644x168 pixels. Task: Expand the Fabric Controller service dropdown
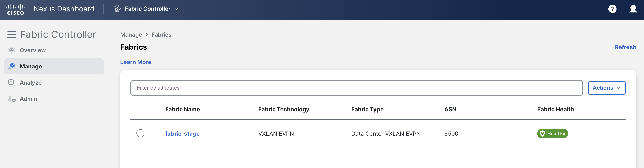176,9
